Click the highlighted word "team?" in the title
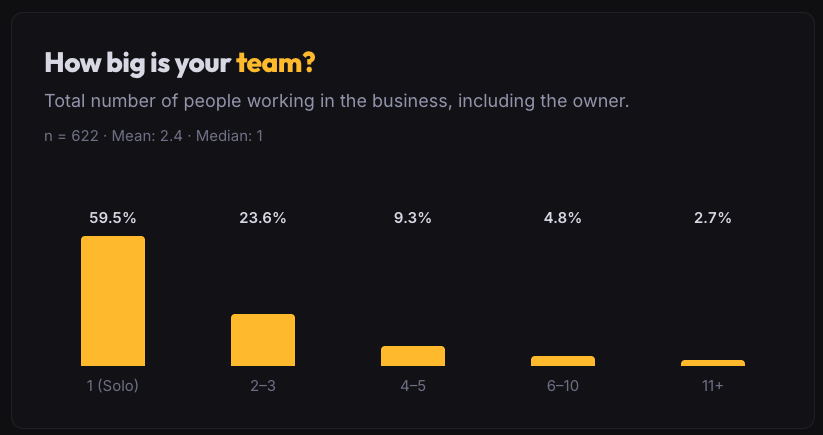Viewport: 823px width, 435px height. (x=276, y=63)
